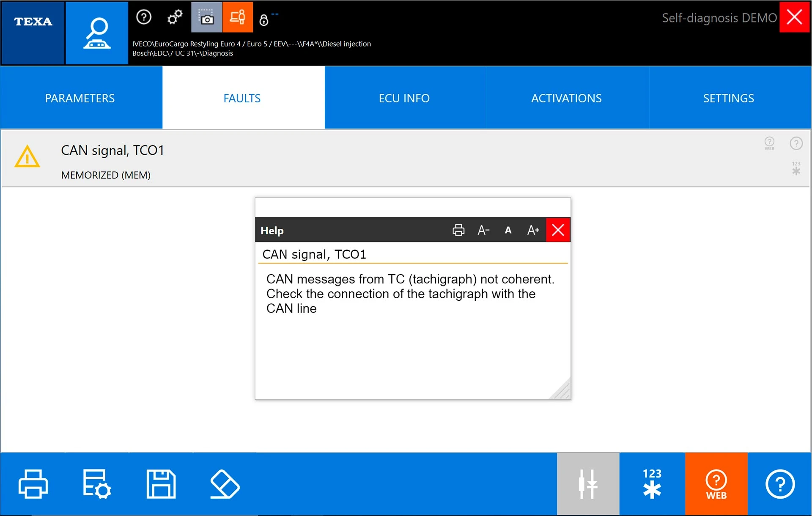Click the lock icon in top bar

[264, 20]
